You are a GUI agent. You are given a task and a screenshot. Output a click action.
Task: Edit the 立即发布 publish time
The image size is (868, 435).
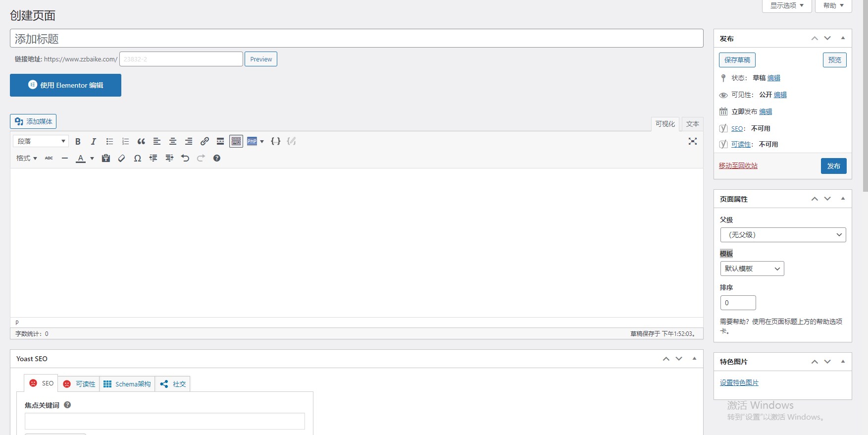point(766,111)
